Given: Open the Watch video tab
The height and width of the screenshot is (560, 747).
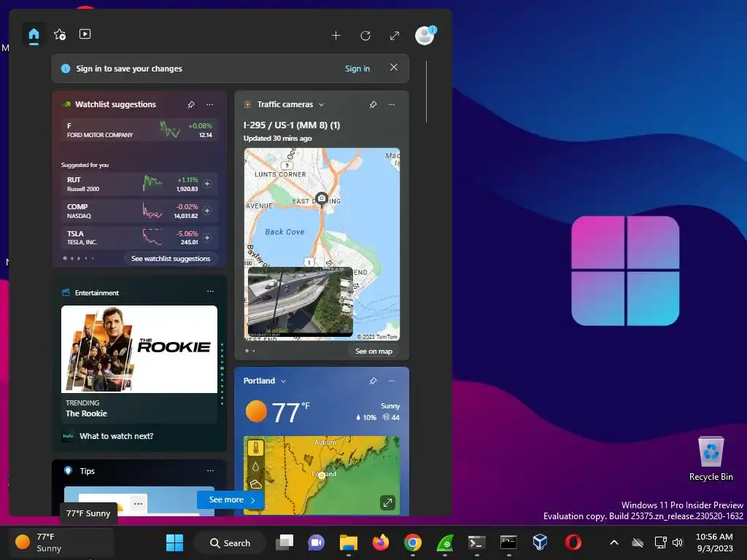Looking at the screenshot, I should [x=85, y=34].
